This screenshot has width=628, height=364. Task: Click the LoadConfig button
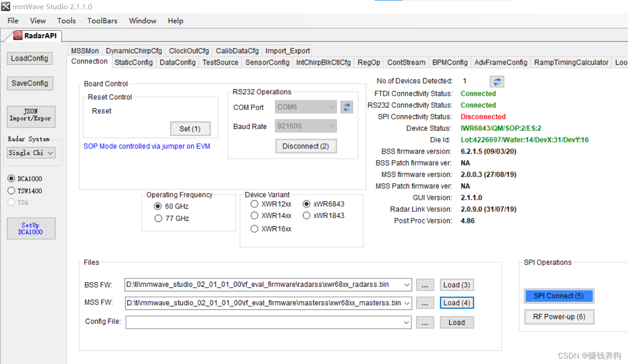[30, 58]
